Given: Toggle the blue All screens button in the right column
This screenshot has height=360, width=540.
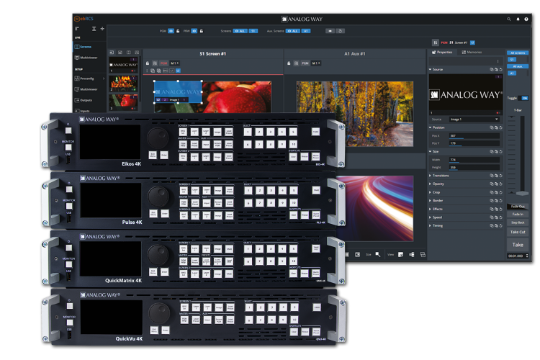Looking at the screenshot, I should 518,53.
